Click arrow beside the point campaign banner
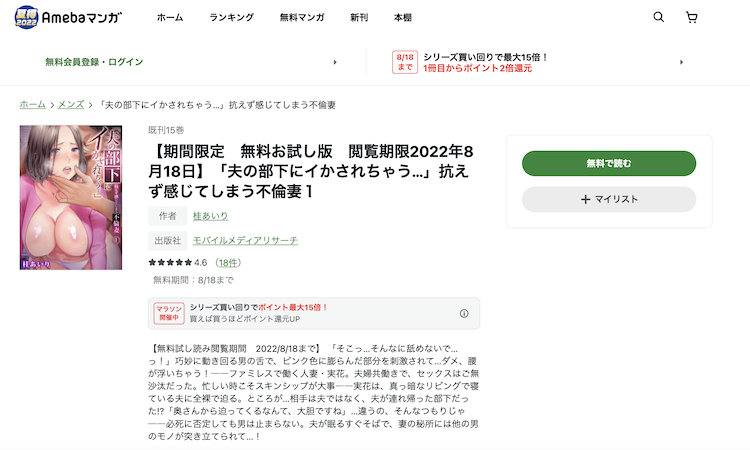Image resolution: width=750 pixels, height=450 pixels. click(x=681, y=62)
